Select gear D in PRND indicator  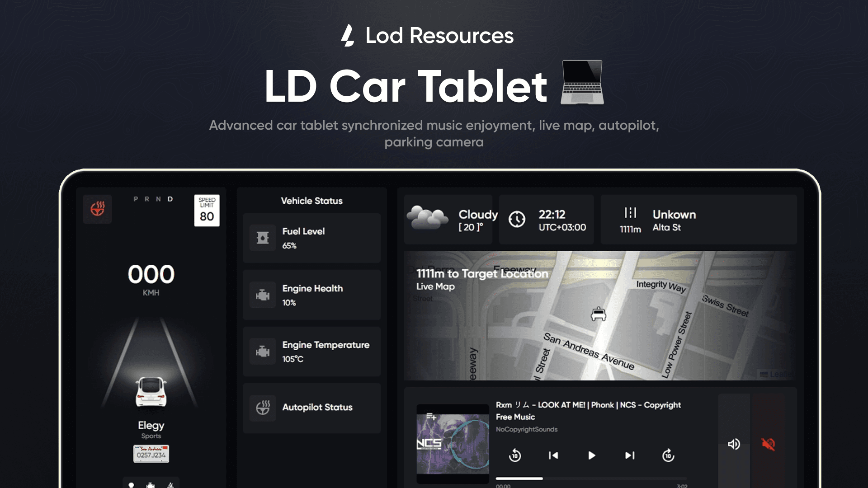(170, 199)
